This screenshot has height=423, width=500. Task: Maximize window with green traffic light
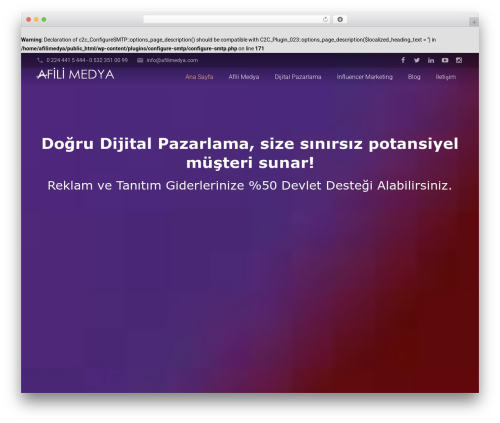[44, 20]
